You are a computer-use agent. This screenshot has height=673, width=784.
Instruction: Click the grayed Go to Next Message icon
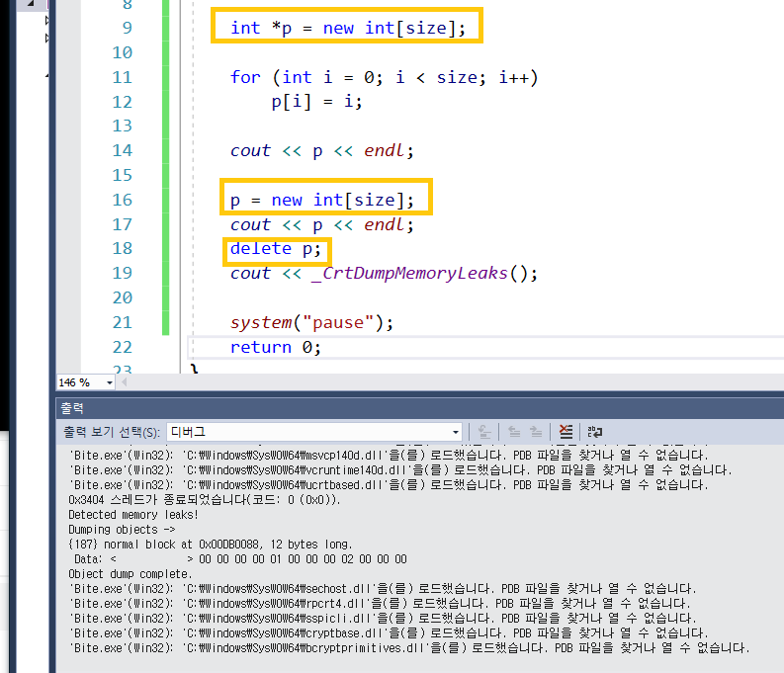[536, 432]
